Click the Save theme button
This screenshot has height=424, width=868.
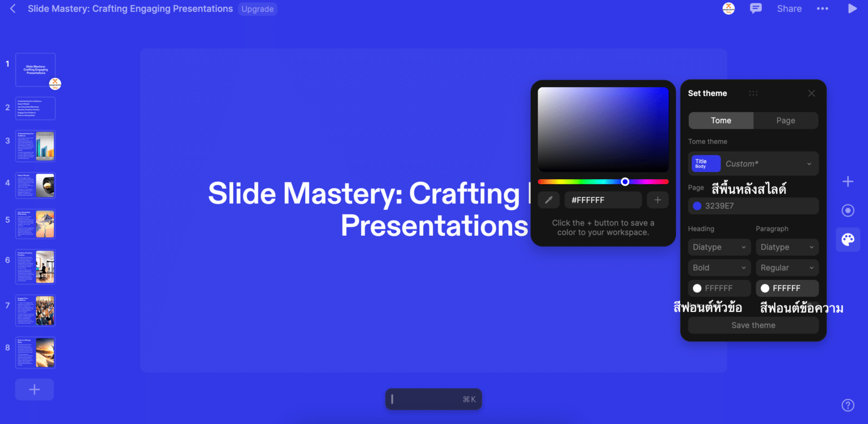tap(753, 325)
